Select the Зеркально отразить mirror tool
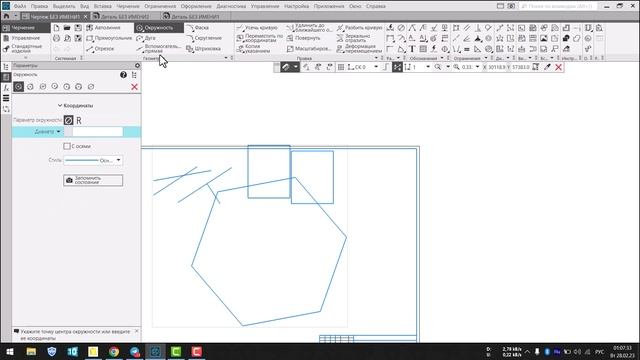The width and height of the screenshot is (640, 360). click(354, 38)
